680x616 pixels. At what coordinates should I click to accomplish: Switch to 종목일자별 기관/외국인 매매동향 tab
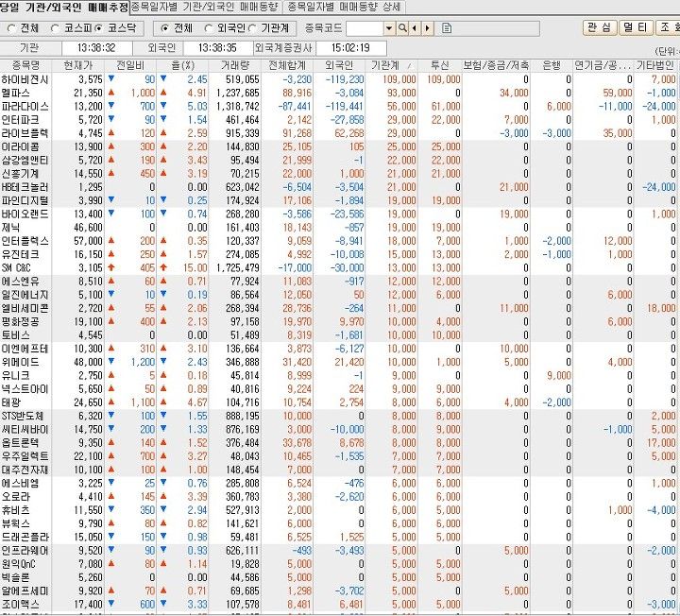coord(206,7)
